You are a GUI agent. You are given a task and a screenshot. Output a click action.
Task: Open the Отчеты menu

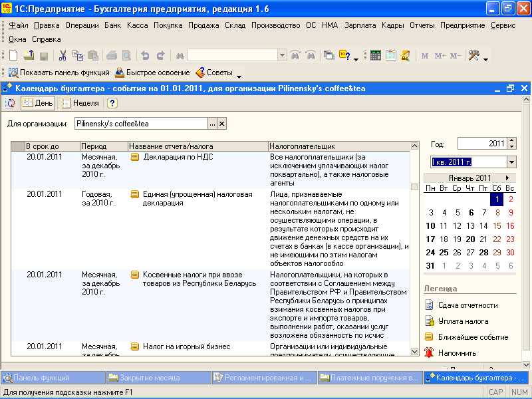[x=422, y=25]
